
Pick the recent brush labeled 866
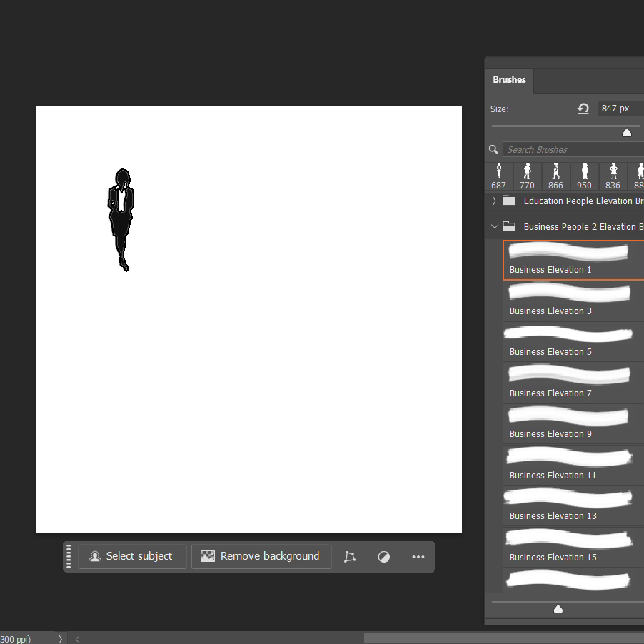[555, 176]
